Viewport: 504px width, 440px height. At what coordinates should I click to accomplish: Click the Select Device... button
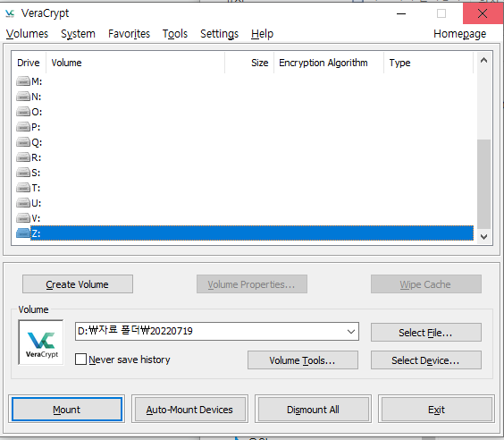(426, 360)
